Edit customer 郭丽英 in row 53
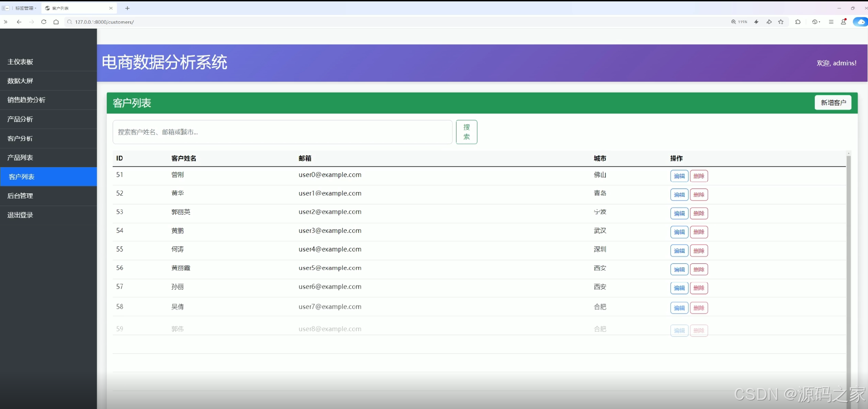868x409 pixels. click(x=679, y=213)
